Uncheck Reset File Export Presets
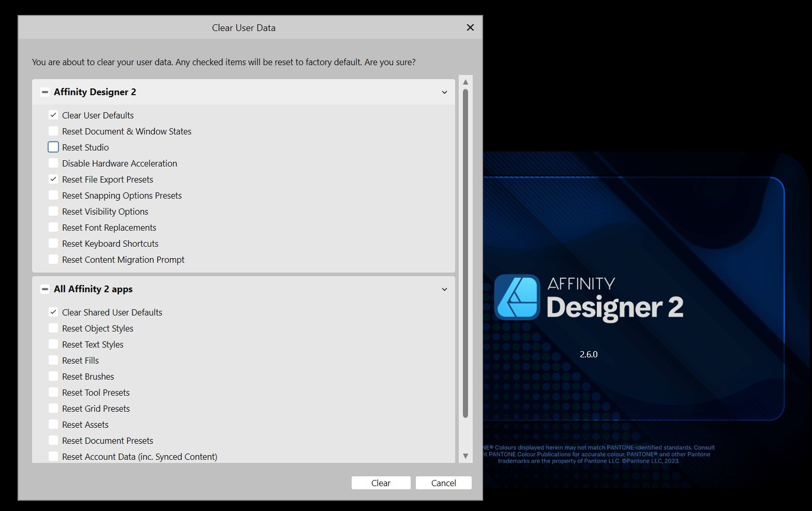Screen dimensions: 812x511 [53, 179]
